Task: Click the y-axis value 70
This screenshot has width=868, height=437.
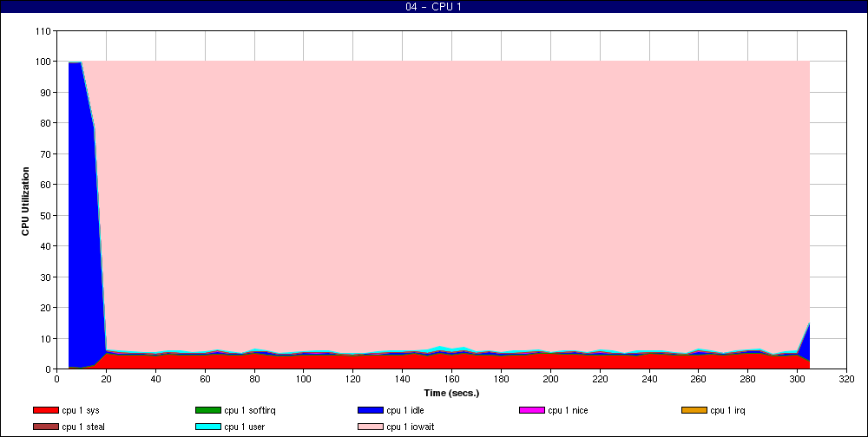Action: coord(47,153)
